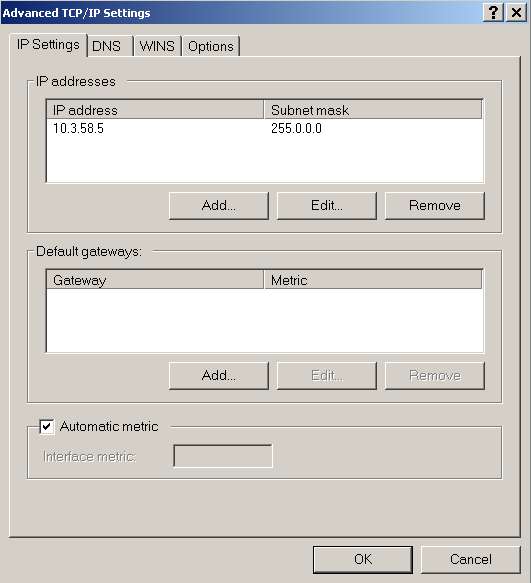Select the IP Settings tab
This screenshot has height=583, width=531.
(48, 45)
